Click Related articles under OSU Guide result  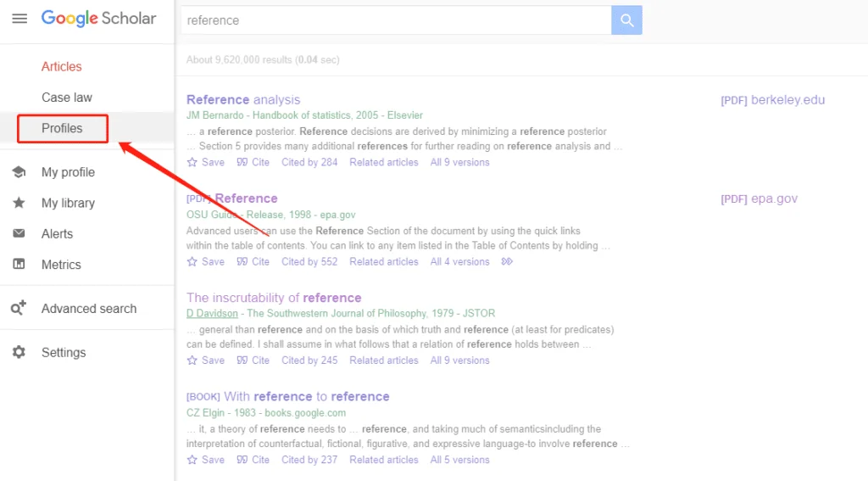pyautogui.click(x=384, y=261)
